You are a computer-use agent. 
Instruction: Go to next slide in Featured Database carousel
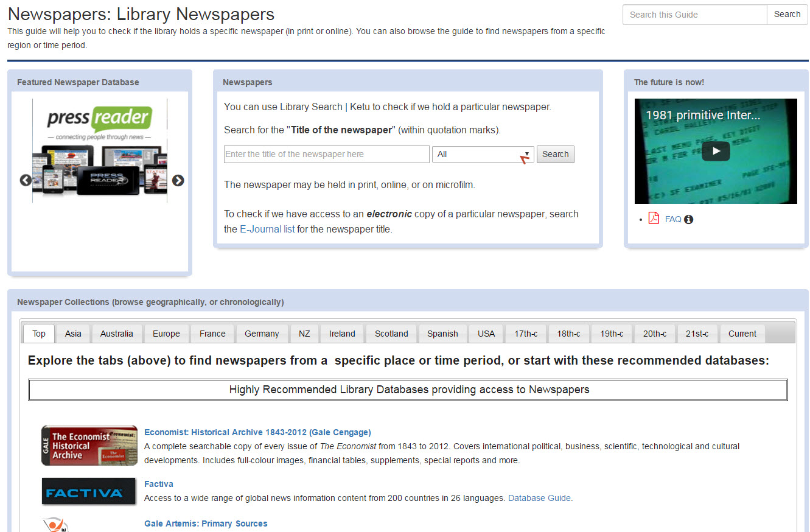[x=178, y=180]
